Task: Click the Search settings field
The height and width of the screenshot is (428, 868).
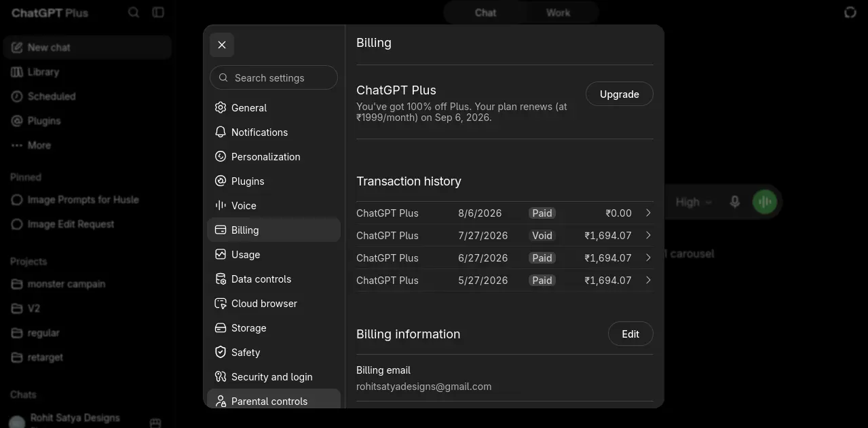Action: click(273, 77)
